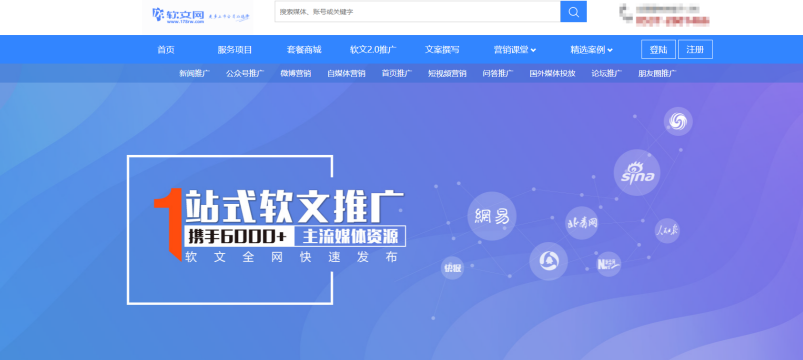Screen dimensions: 803x360
Task: Focus the media search input field
Action: point(417,12)
